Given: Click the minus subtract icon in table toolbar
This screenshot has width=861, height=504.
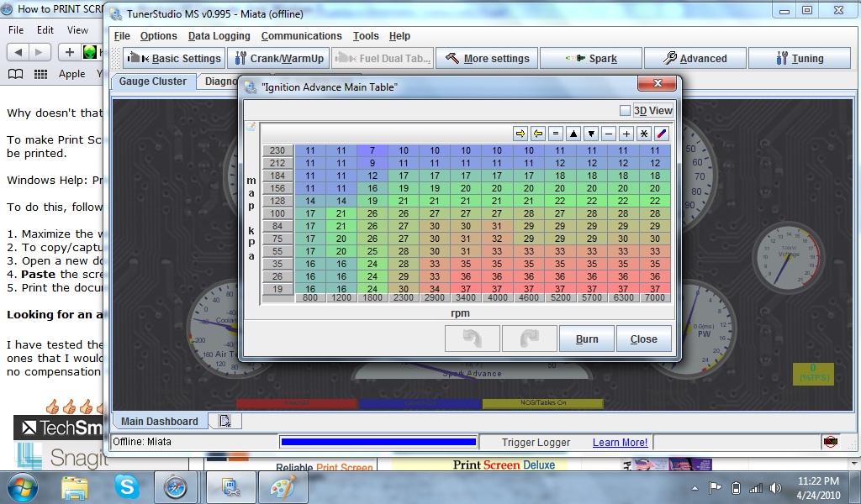Looking at the screenshot, I should coord(609,134).
